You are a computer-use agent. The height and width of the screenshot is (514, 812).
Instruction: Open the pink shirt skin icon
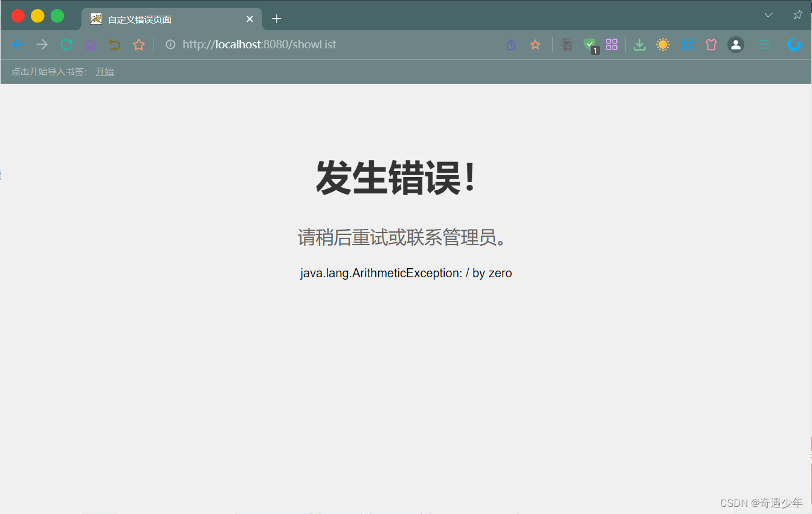711,45
